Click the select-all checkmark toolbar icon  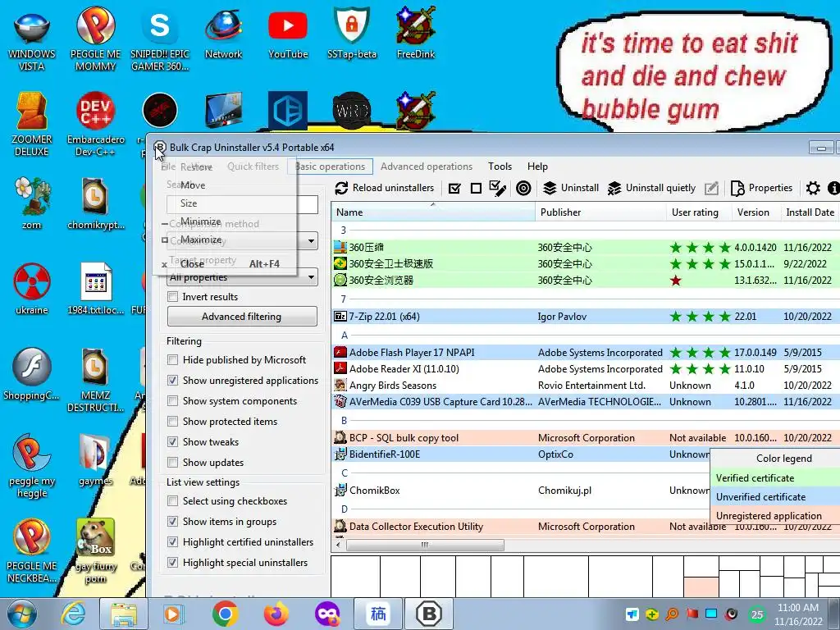454,188
